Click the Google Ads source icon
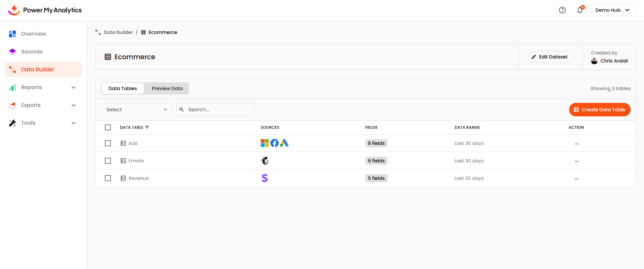 (284, 143)
